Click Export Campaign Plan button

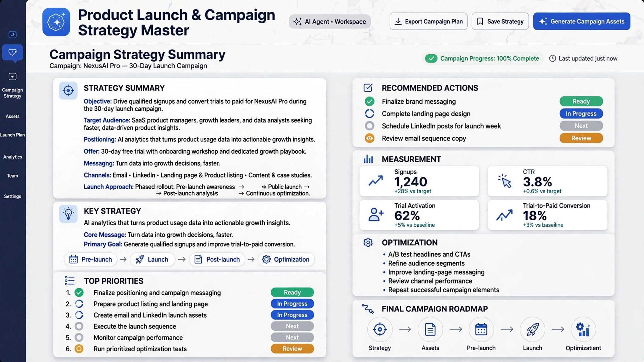coord(428,21)
